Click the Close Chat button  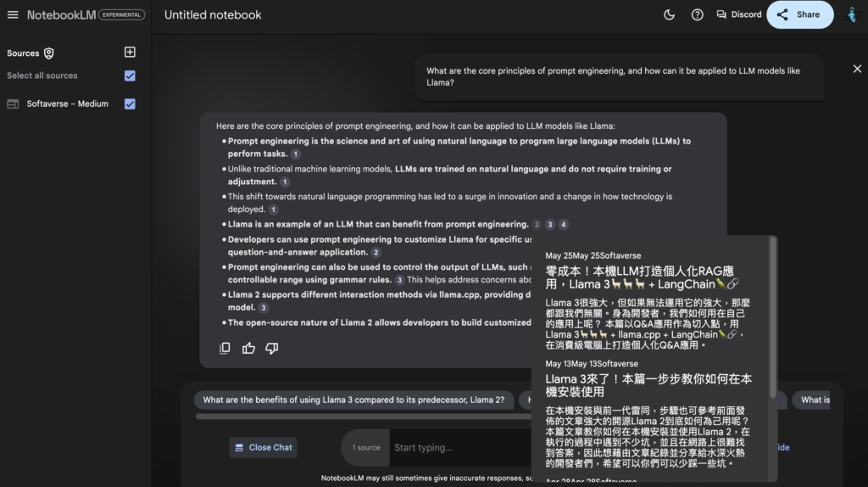coord(264,448)
